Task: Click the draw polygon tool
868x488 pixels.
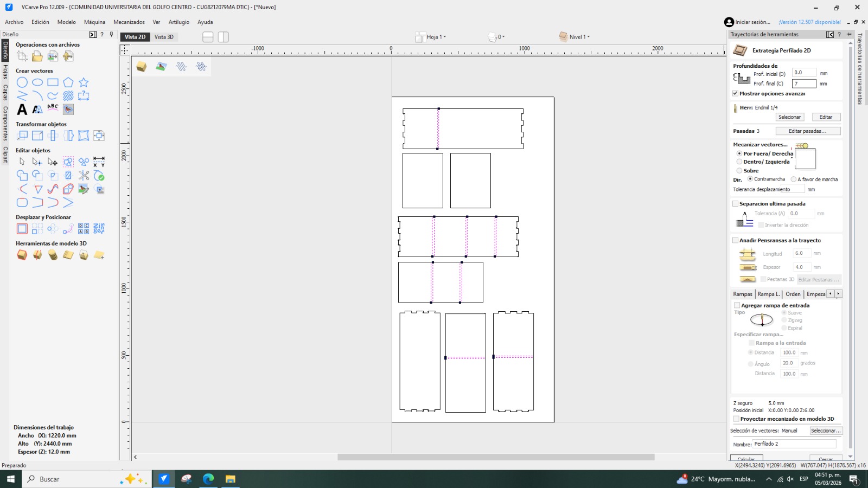Action: (x=68, y=82)
